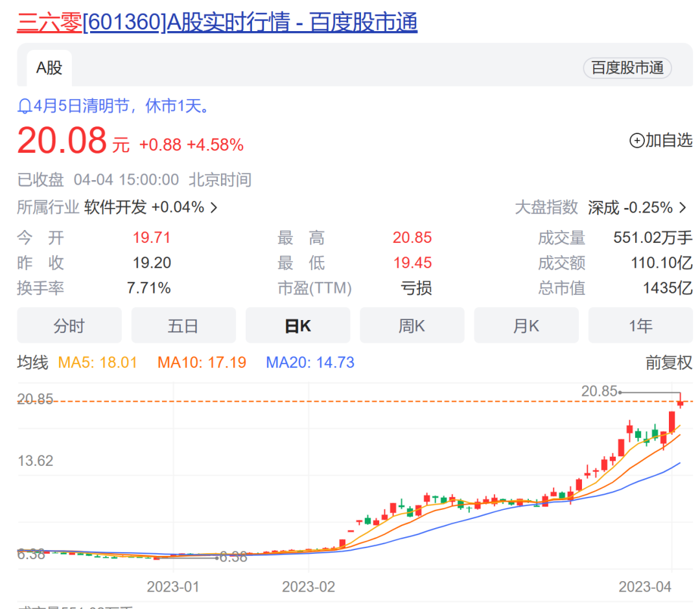Click 深成 -0.25% index link
Image resolution: width=700 pixels, height=609 pixels.
(x=630, y=207)
